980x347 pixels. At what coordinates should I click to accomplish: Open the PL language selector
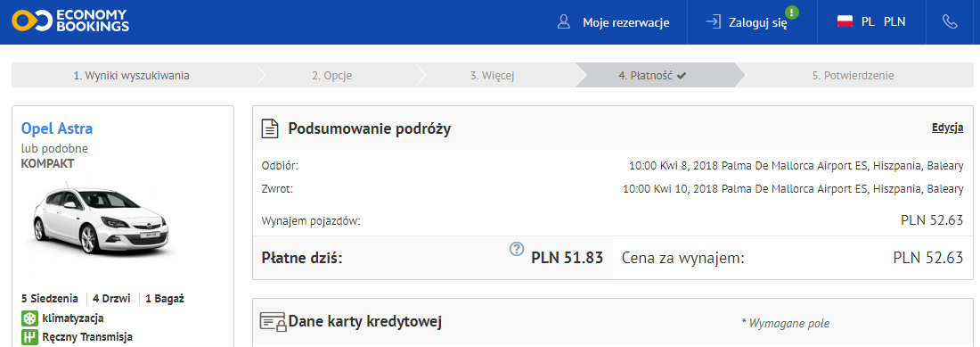[868, 22]
